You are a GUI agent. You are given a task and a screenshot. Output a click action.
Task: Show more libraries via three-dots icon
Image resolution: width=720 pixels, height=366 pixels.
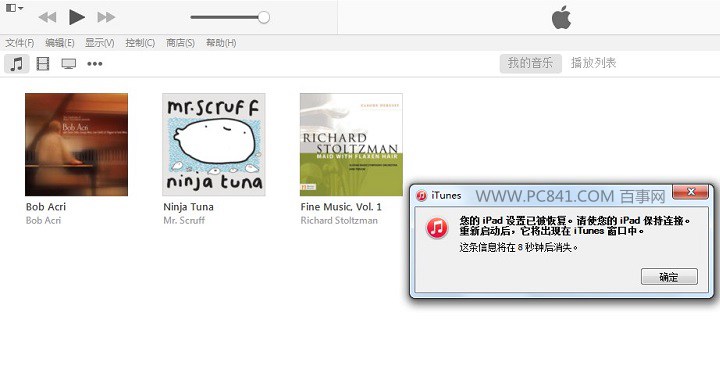[95, 64]
